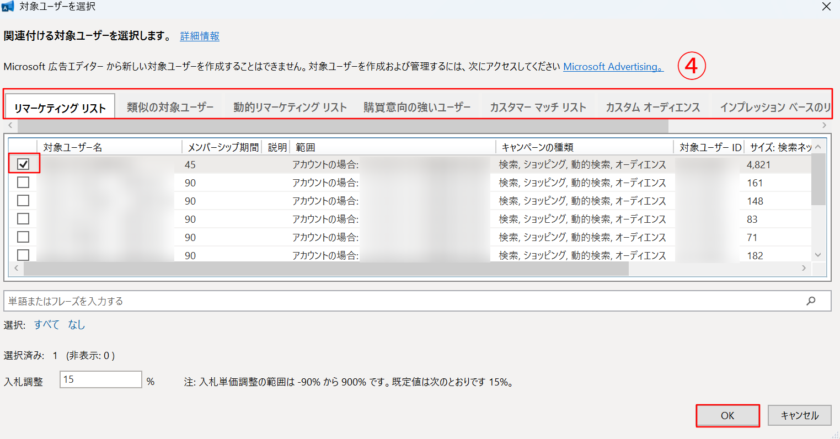Open the Microsoft Advertising link

tap(612, 67)
